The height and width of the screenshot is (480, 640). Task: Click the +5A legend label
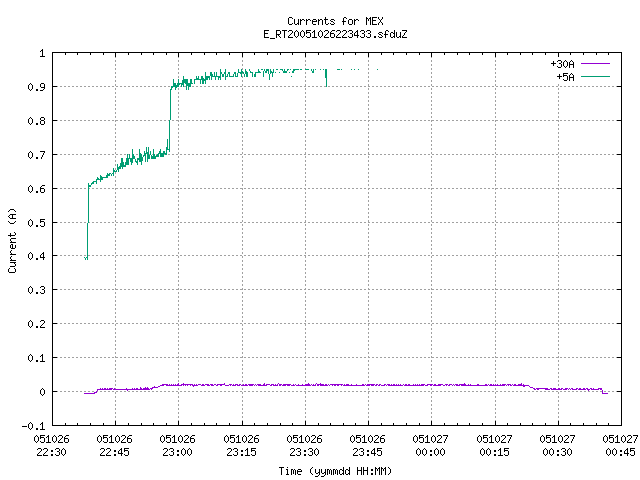tap(565, 77)
